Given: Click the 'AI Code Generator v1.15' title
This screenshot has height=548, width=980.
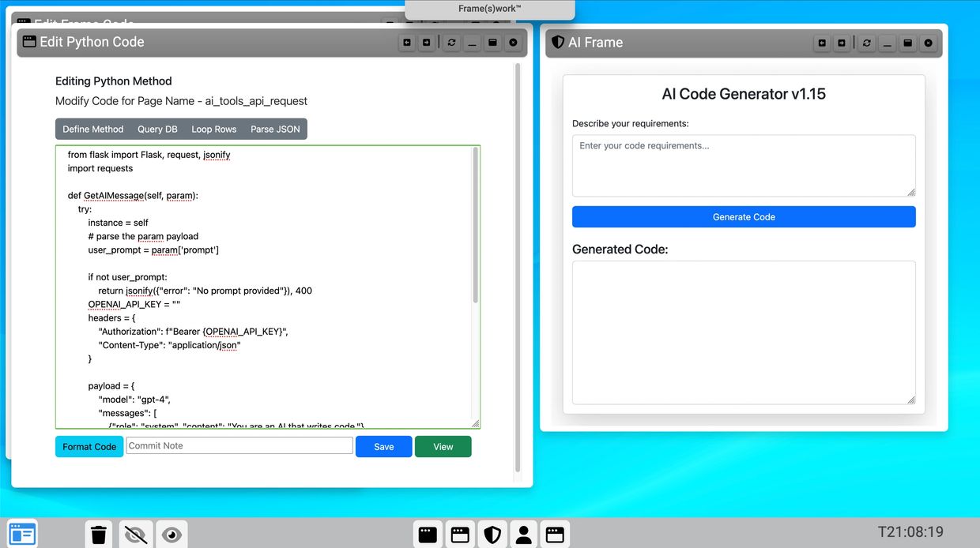Looking at the screenshot, I should [744, 94].
